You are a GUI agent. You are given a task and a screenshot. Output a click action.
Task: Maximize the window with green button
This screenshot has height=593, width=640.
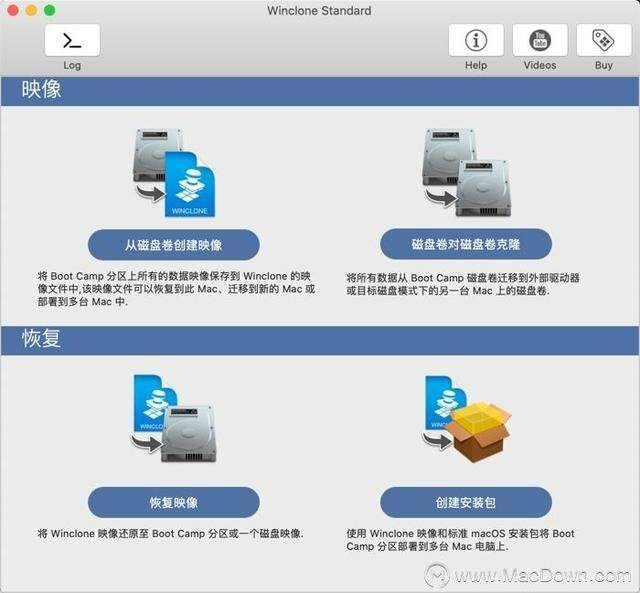[x=50, y=10]
